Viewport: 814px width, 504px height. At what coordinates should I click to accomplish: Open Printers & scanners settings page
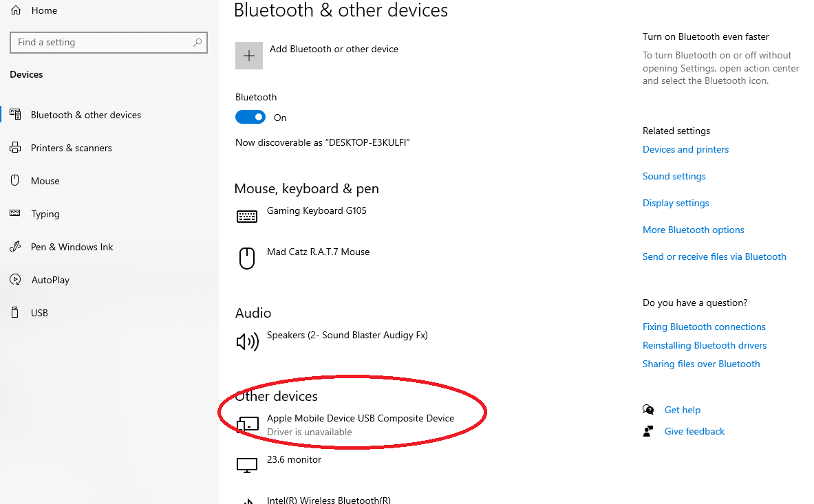click(x=71, y=148)
